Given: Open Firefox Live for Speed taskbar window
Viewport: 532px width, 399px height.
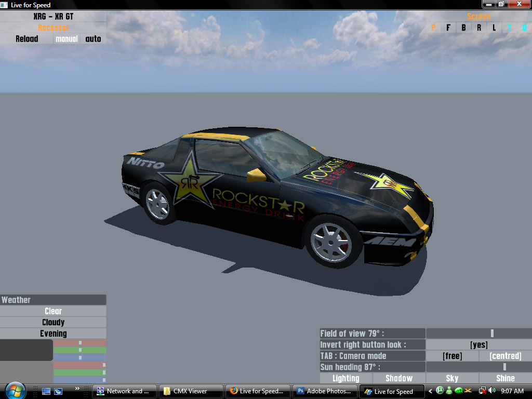Looking at the screenshot, I should pyautogui.click(x=258, y=391).
